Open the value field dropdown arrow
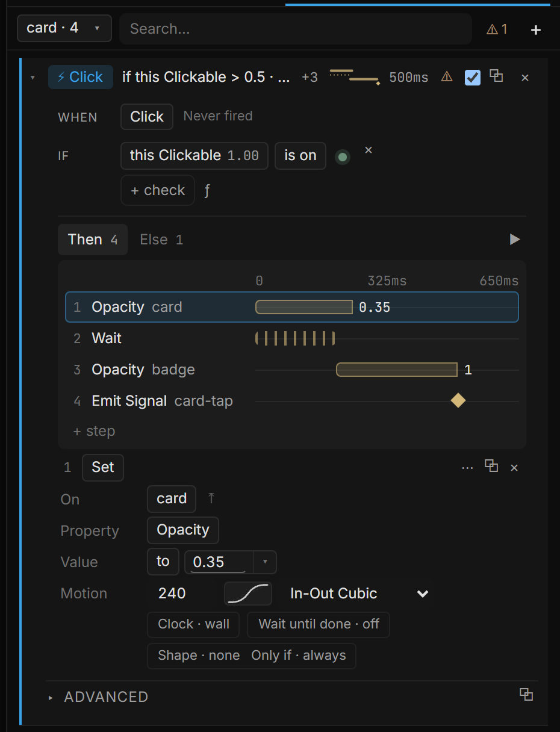This screenshot has height=732, width=560. point(265,562)
